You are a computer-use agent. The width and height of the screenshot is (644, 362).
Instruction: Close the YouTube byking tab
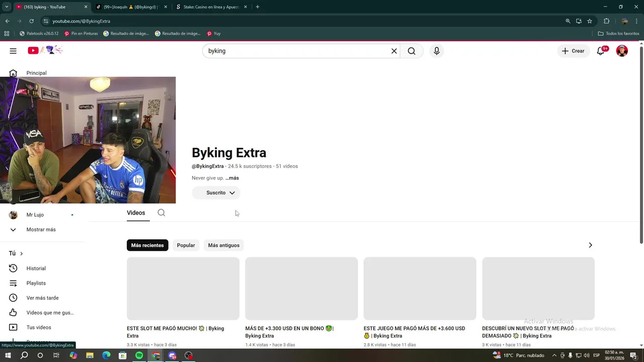pyautogui.click(x=86, y=7)
